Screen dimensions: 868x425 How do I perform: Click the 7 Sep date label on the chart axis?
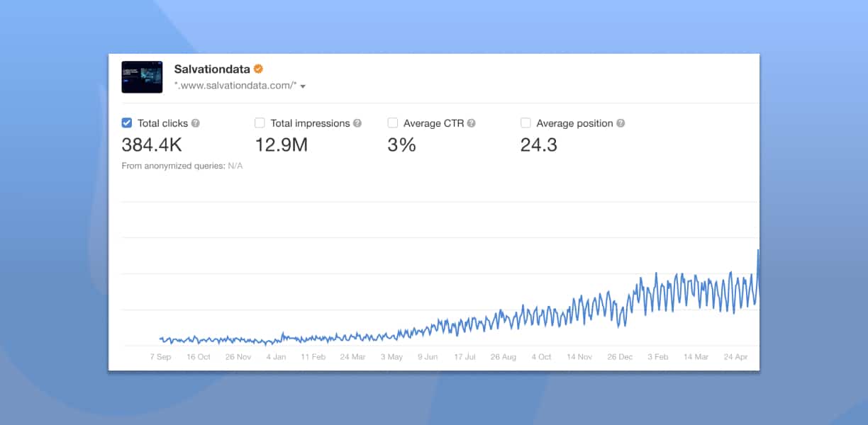coord(160,357)
